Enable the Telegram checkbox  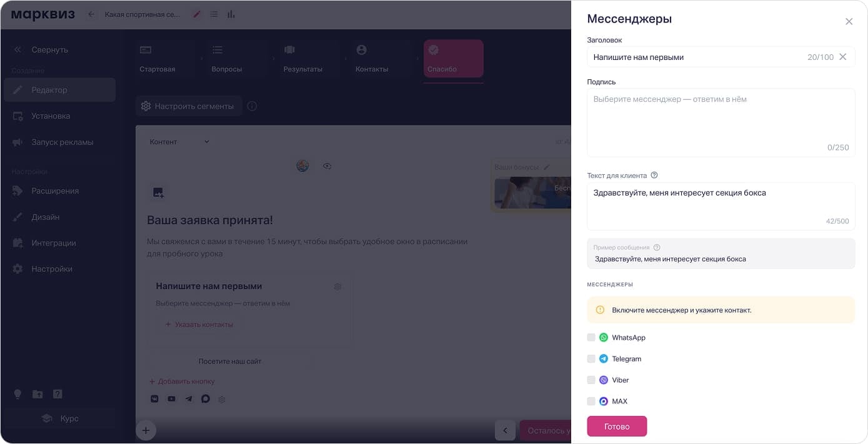click(x=591, y=358)
